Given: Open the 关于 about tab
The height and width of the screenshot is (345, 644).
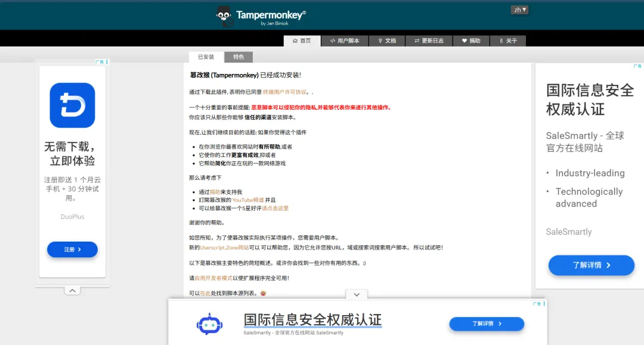Looking at the screenshot, I should click(x=508, y=41).
